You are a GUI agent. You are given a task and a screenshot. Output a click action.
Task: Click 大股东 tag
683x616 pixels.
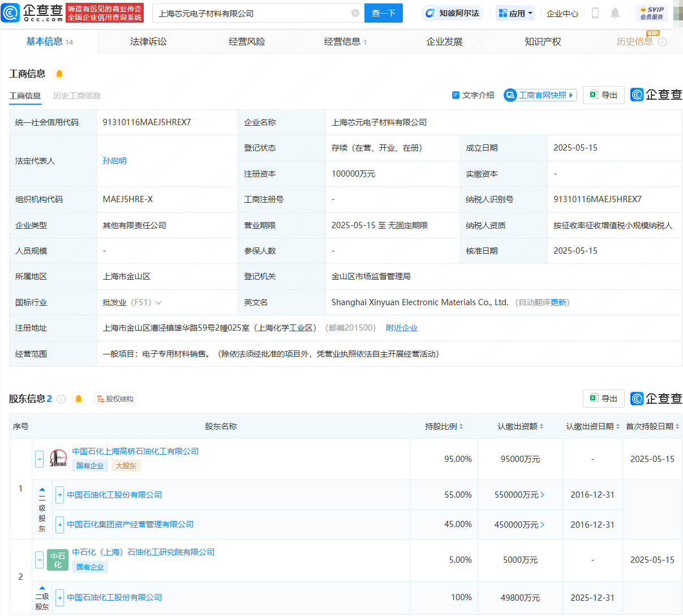[x=126, y=465]
